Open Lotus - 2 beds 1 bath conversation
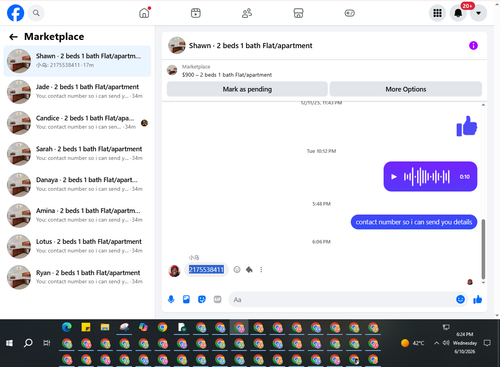 pos(77,246)
